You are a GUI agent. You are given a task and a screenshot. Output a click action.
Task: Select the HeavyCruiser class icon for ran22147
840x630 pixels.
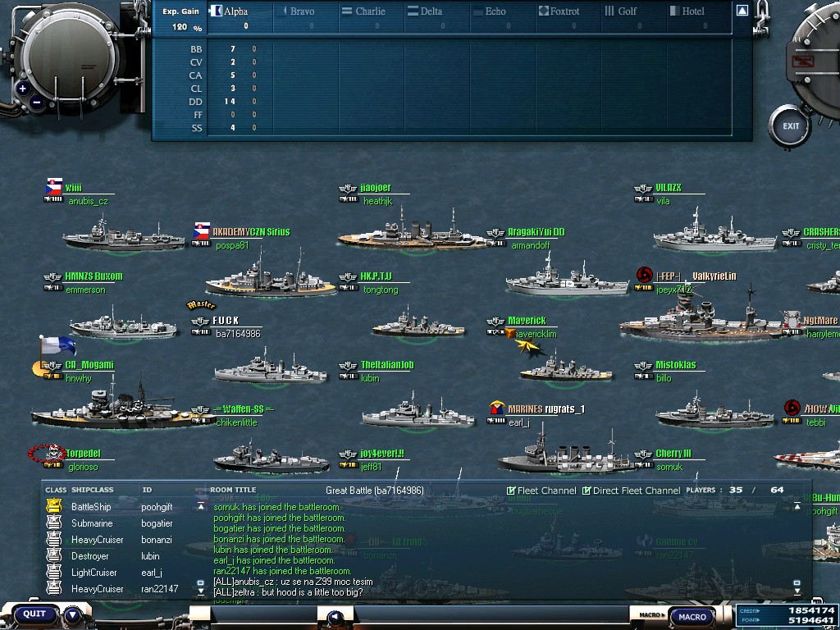(53, 589)
